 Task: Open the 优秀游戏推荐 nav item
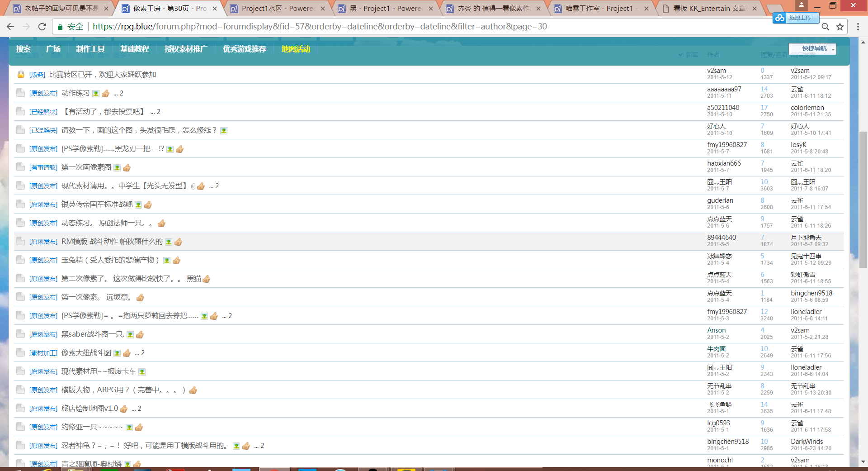click(x=245, y=49)
